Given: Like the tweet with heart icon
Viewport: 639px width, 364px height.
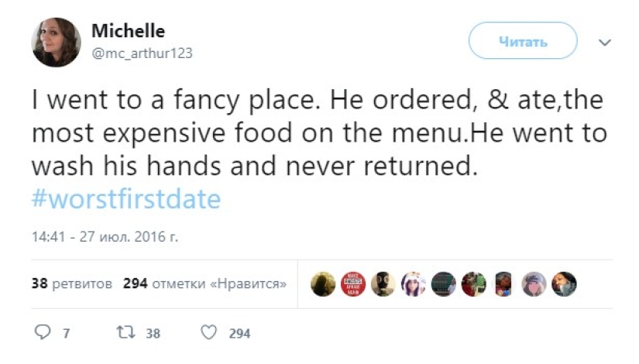Looking at the screenshot, I should pyautogui.click(x=208, y=333).
